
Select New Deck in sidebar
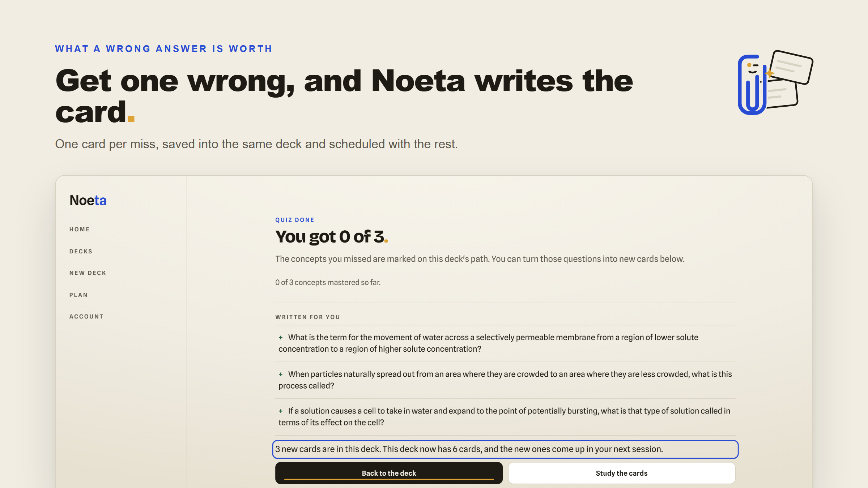88,273
